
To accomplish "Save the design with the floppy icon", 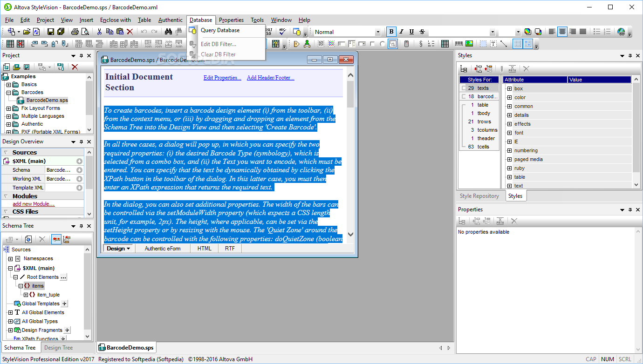I will [50, 32].
